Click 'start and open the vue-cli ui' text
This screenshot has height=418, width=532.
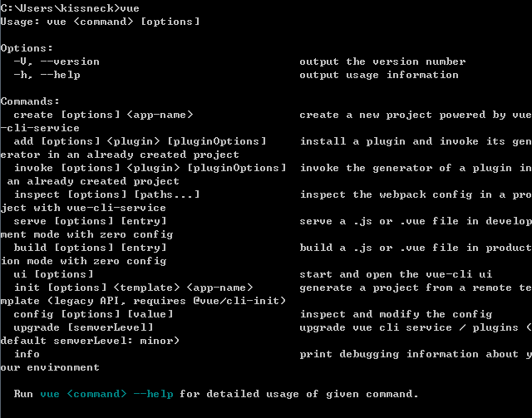pos(396,274)
